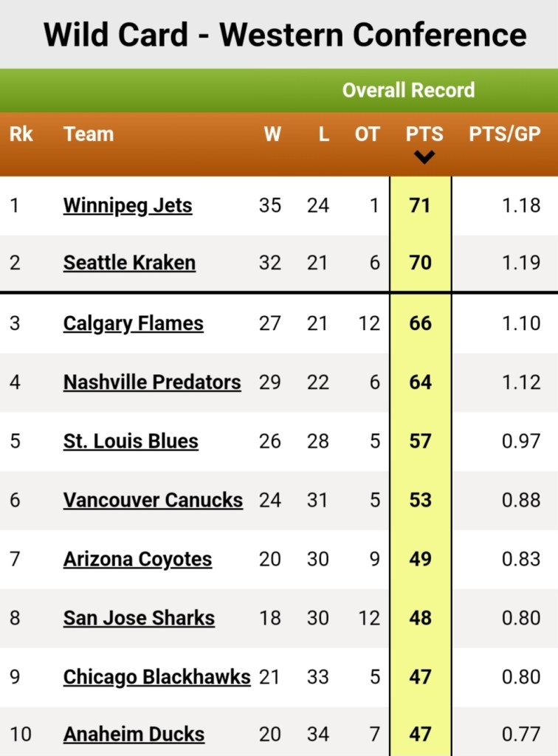This screenshot has height=756, width=558.
Task: Sort by the PTS/GP column header
Action: (x=505, y=134)
